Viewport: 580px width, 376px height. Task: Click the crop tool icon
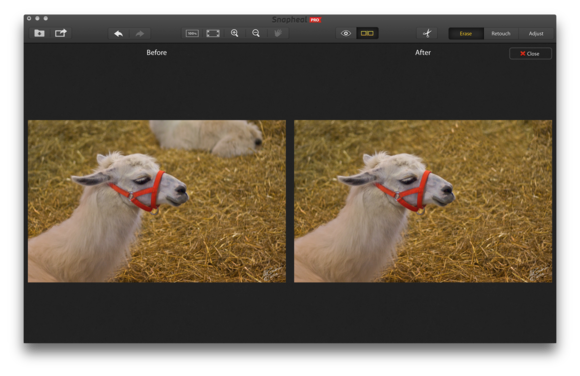(427, 33)
